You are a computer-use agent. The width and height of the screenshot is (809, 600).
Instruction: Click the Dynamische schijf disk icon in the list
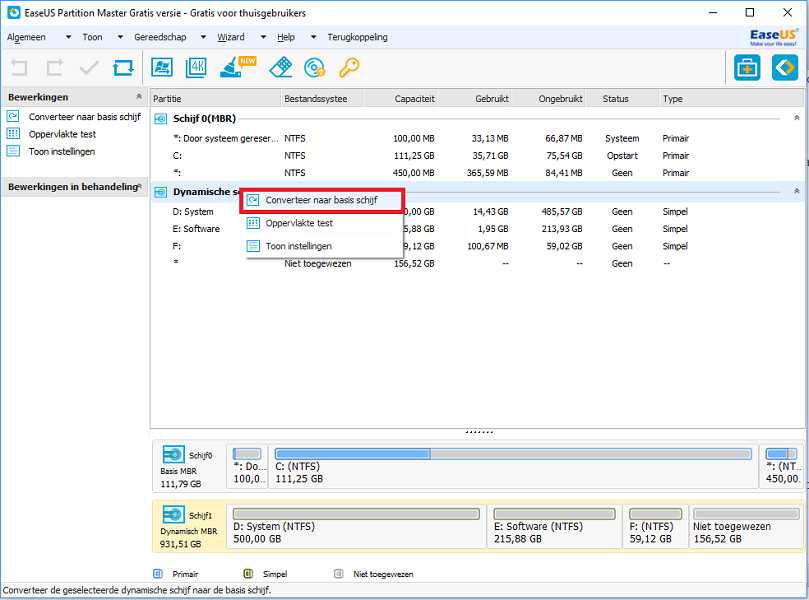pos(160,192)
